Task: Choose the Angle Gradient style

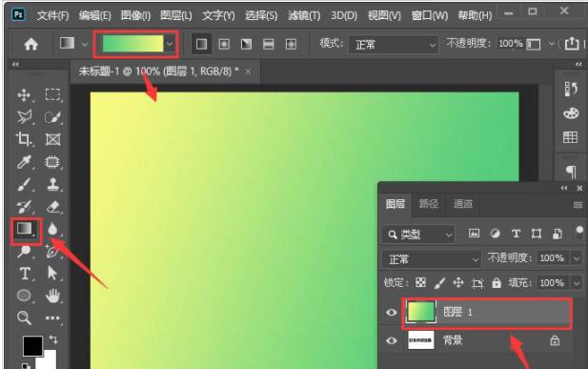Action: (x=246, y=44)
